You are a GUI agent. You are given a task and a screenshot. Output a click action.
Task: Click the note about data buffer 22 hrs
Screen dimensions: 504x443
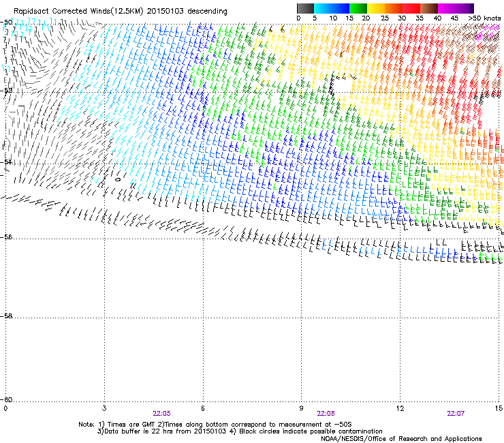pyautogui.click(x=161, y=431)
